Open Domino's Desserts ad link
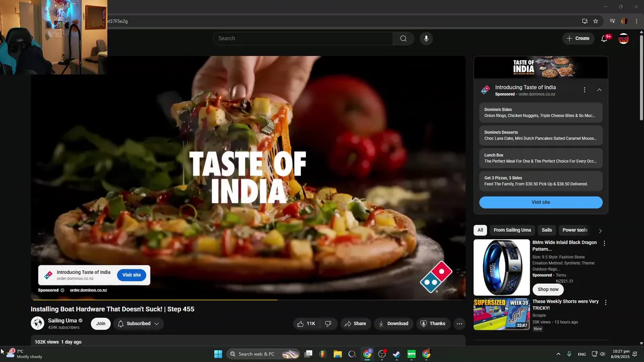Screen dimensions: 644x362 click(541, 135)
